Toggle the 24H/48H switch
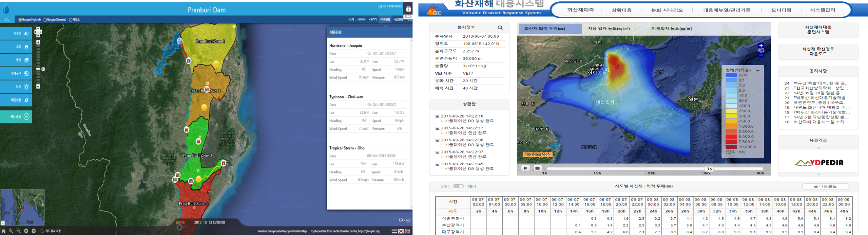This screenshot has height=235, width=868. [x=458, y=186]
